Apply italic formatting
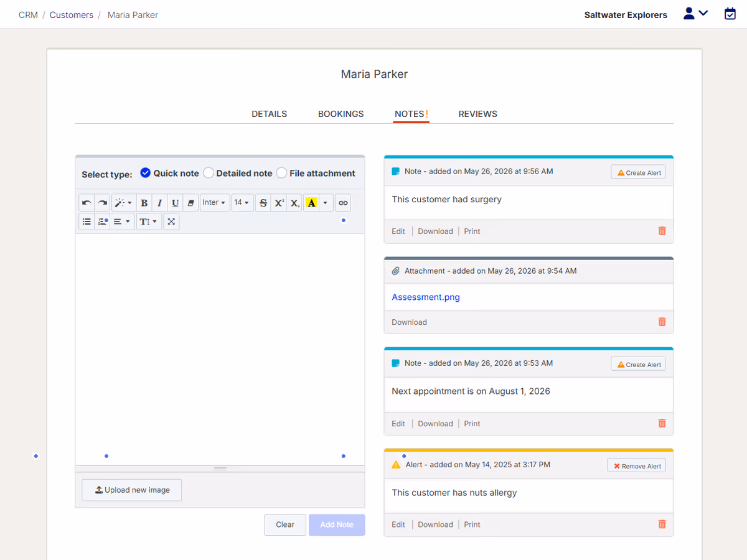 click(x=160, y=203)
